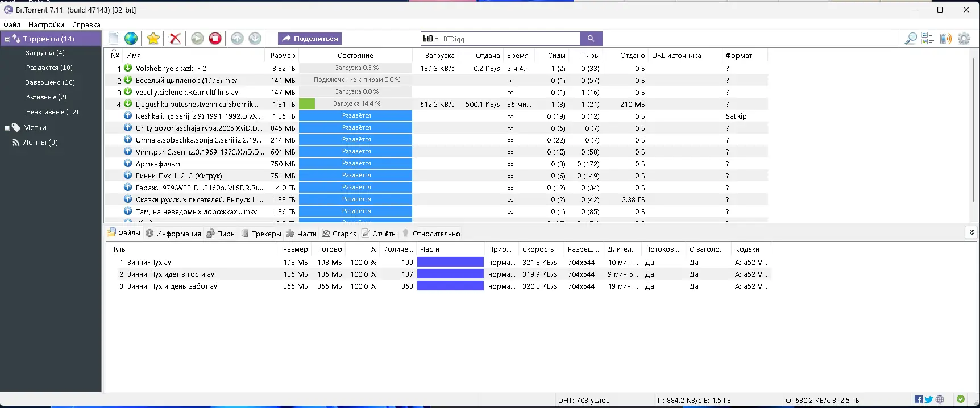Select the Неактивные (12) sidebar filter
Viewport: 980px width, 408px height.
click(x=52, y=112)
